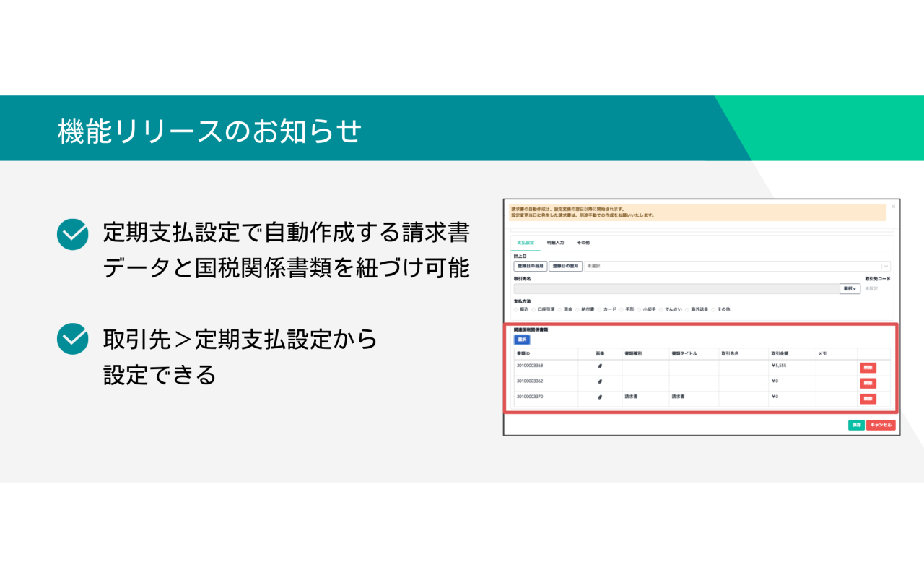Click the teal checkmark icon beside the second bullet
924x578 pixels.
(x=71, y=339)
